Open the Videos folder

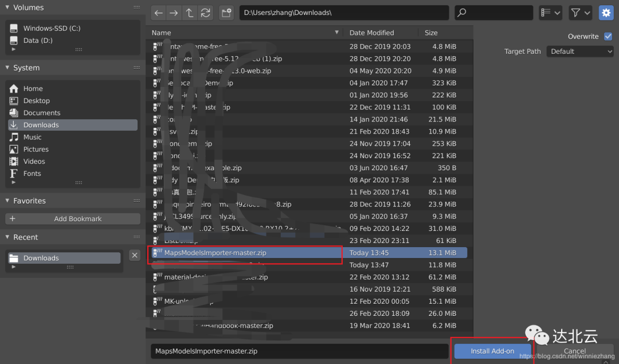(x=73, y=162)
